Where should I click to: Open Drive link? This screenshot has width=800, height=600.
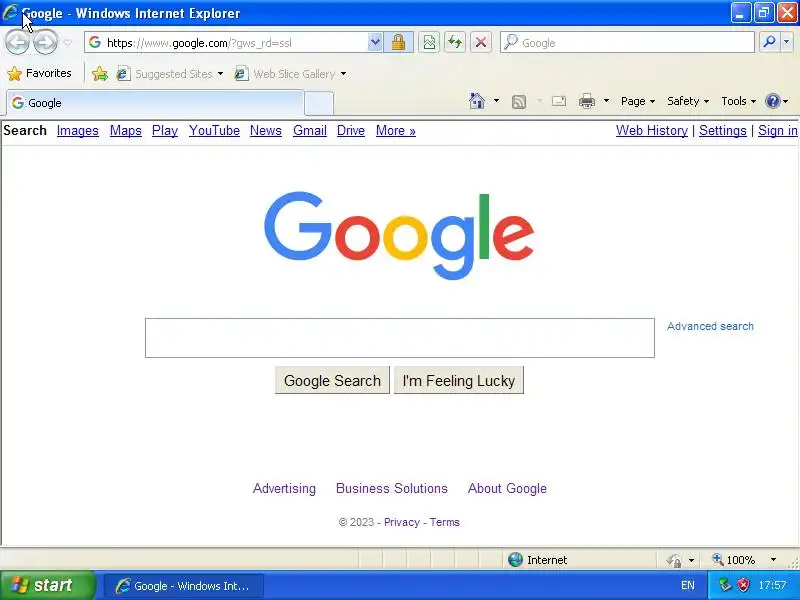click(x=351, y=131)
